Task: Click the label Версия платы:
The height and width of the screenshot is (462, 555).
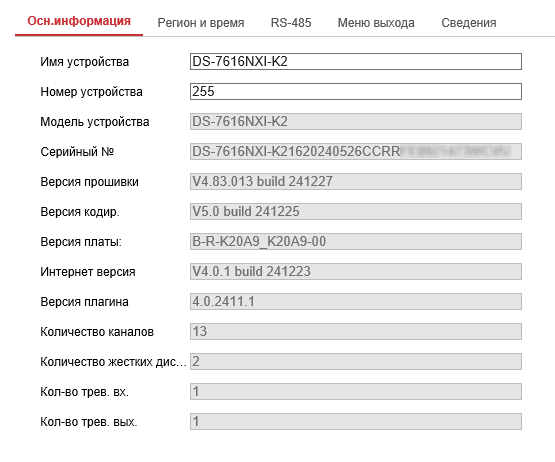Action: 81,242
